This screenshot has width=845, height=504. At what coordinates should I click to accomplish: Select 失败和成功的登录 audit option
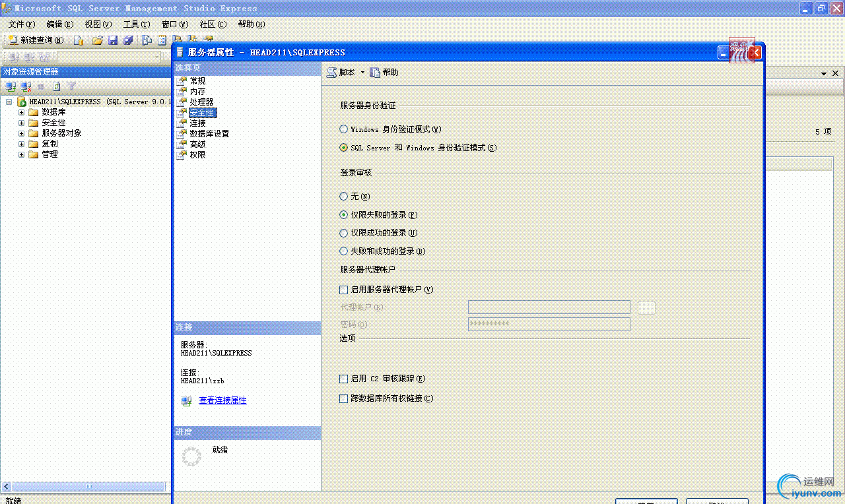tap(343, 251)
